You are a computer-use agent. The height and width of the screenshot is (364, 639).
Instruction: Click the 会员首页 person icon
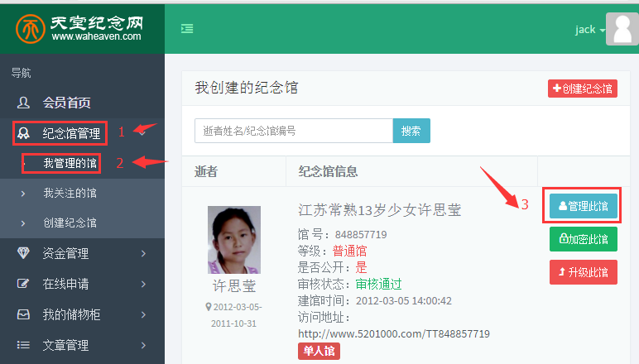pyautogui.click(x=24, y=103)
